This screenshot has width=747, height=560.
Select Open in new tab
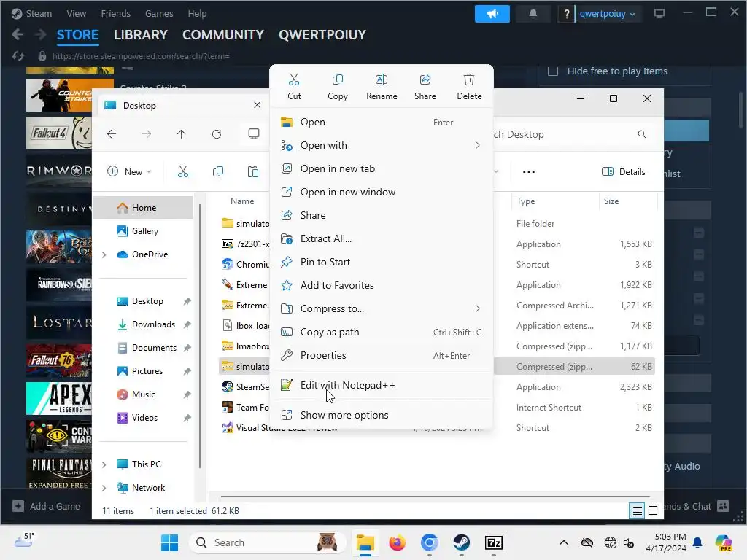(x=381, y=168)
